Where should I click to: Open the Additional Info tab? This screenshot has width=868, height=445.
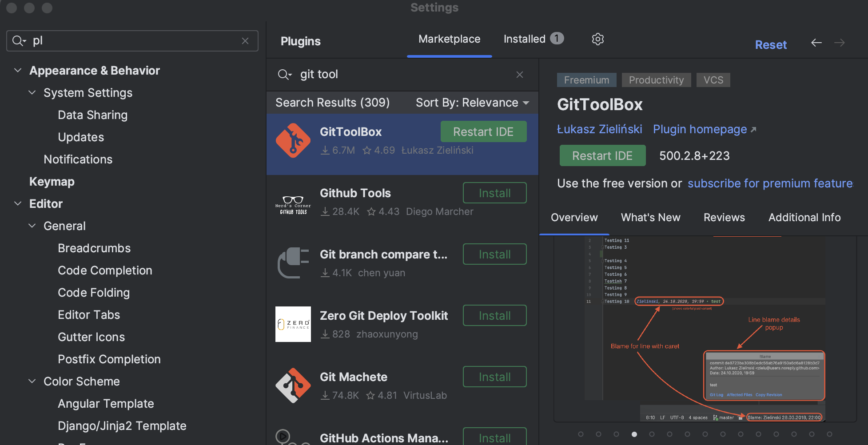(804, 218)
